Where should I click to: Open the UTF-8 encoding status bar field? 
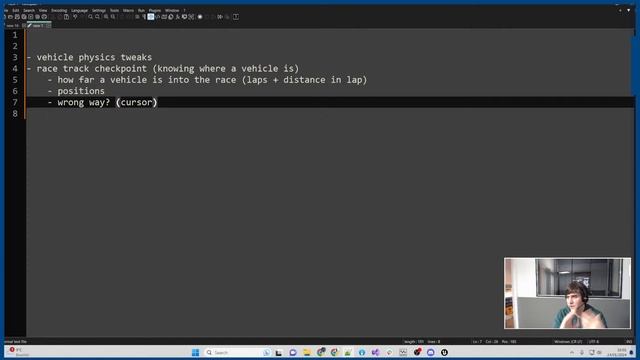[594, 342]
